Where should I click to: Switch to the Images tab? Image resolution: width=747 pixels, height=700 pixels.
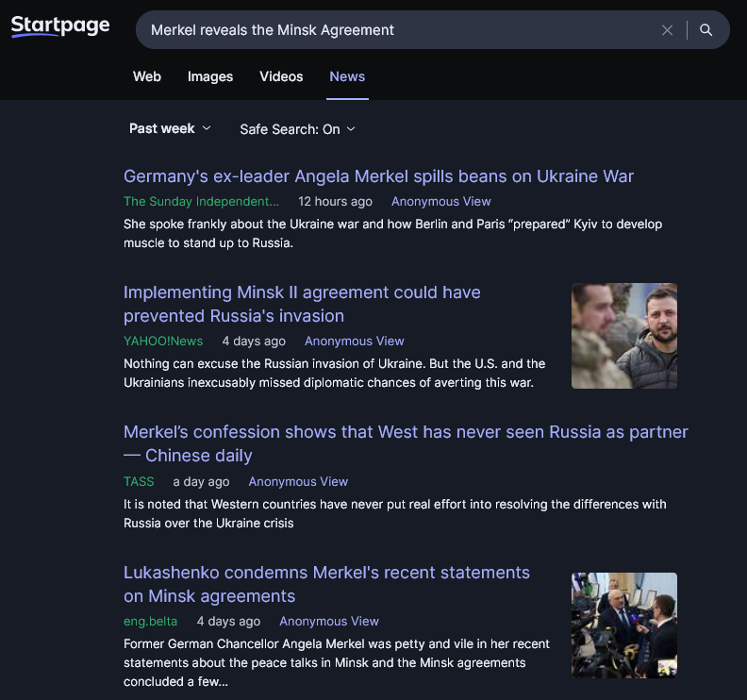click(x=210, y=76)
